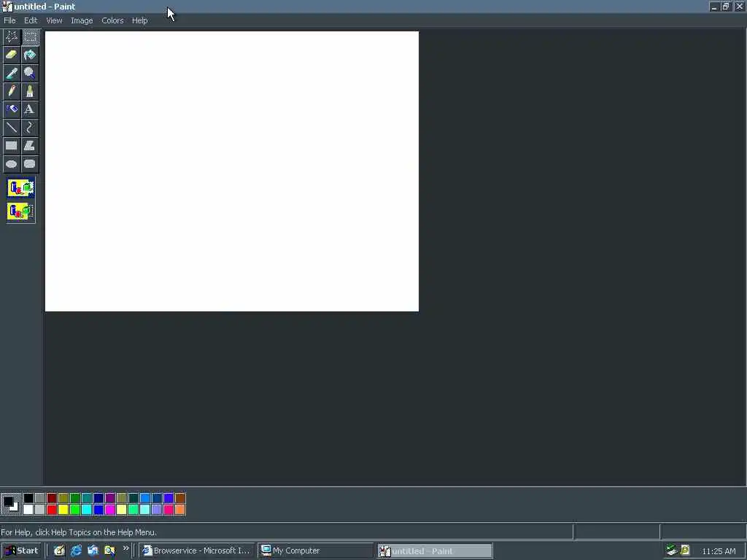
Task: Choose the Ellipse tool
Action: pyautogui.click(x=12, y=164)
